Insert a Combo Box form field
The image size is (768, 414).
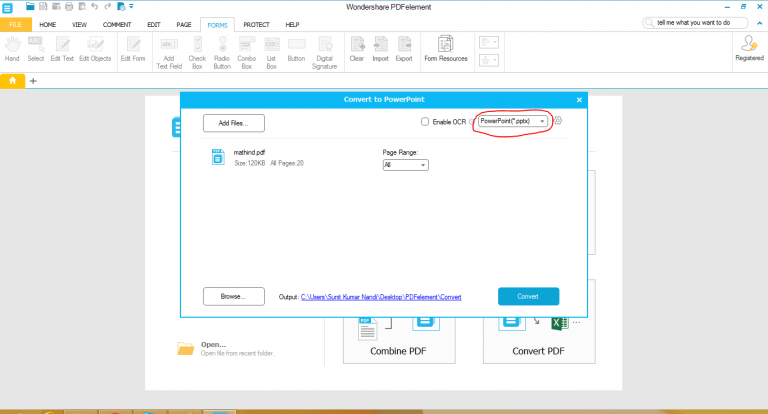pos(247,52)
